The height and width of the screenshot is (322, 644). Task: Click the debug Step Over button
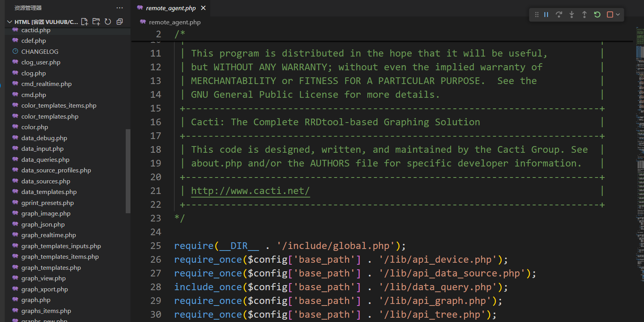[x=559, y=15]
